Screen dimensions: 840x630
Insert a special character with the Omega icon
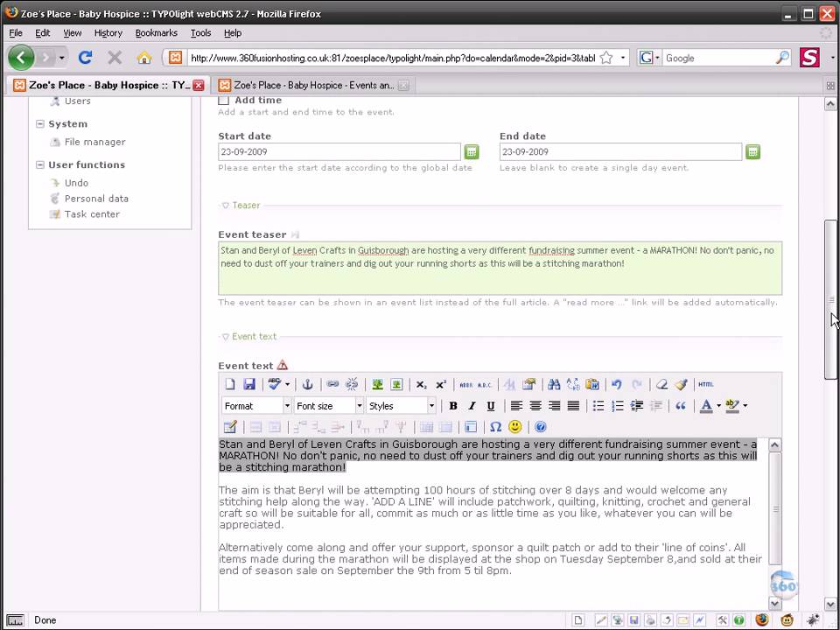point(495,427)
